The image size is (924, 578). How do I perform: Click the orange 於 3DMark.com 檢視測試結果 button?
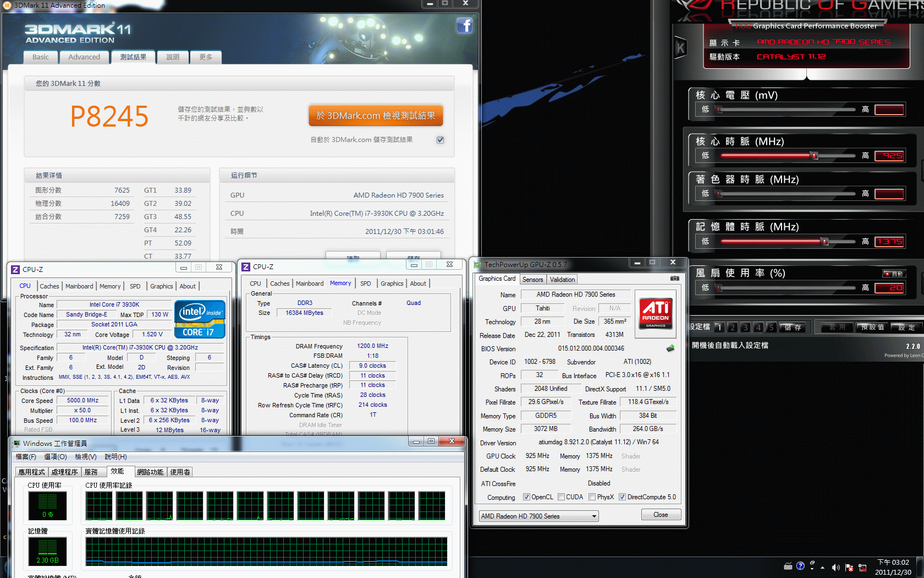pos(376,116)
